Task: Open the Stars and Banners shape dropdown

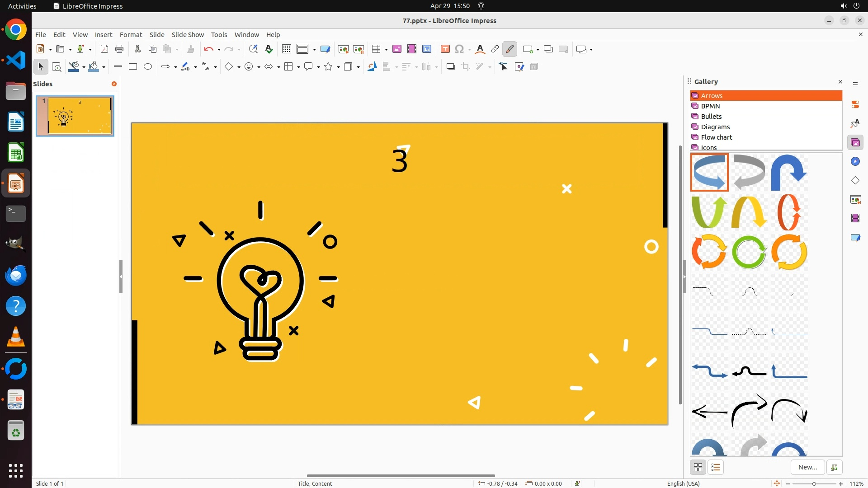Action: [x=338, y=67]
